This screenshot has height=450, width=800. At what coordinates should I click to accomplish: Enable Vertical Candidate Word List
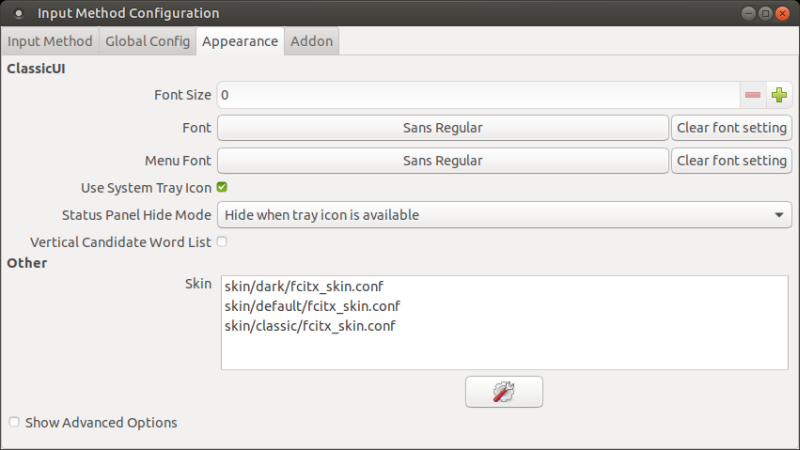222,241
